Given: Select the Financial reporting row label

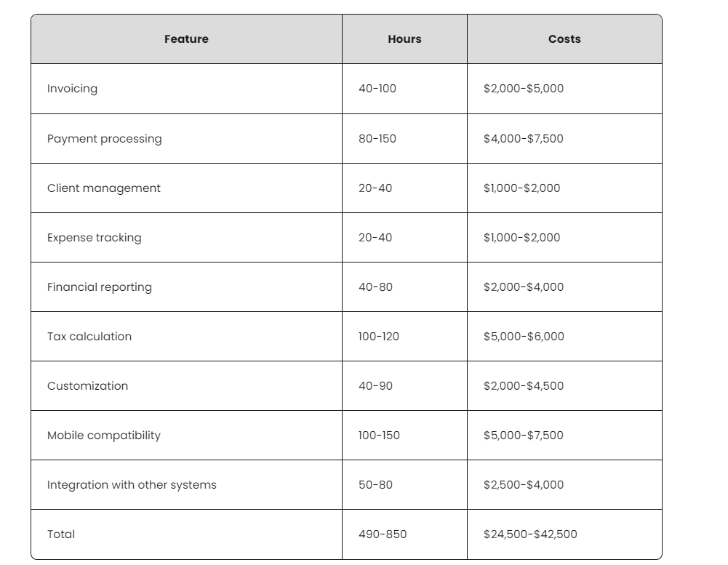Looking at the screenshot, I should pyautogui.click(x=99, y=286).
